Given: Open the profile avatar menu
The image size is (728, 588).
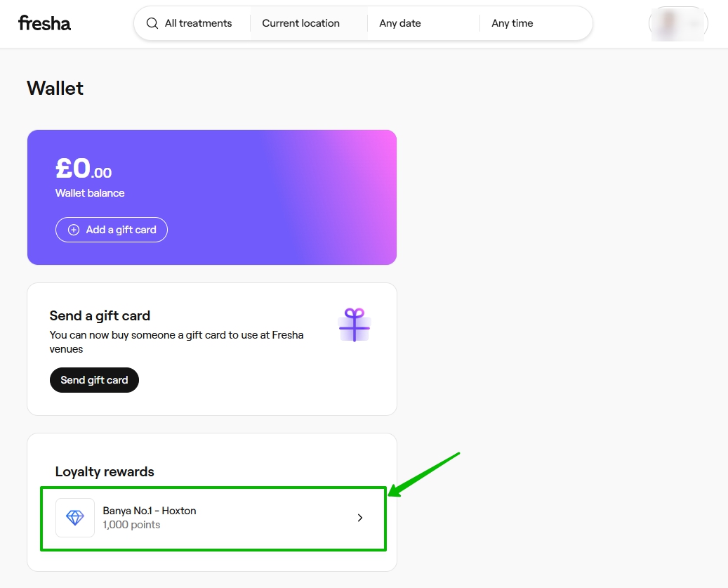Looking at the screenshot, I should (678, 24).
